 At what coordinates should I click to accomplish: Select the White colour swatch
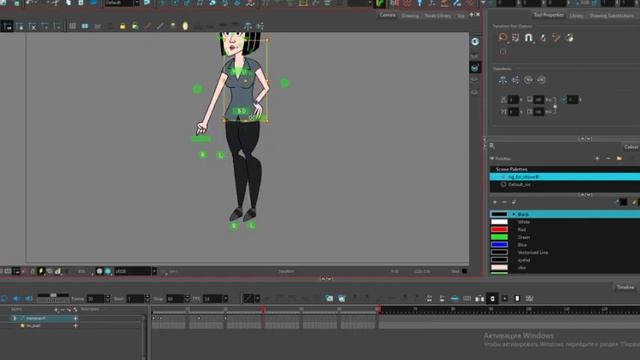499,222
